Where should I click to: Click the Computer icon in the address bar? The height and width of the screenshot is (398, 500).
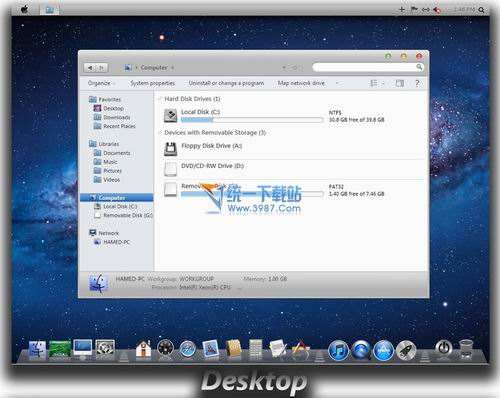[128, 68]
